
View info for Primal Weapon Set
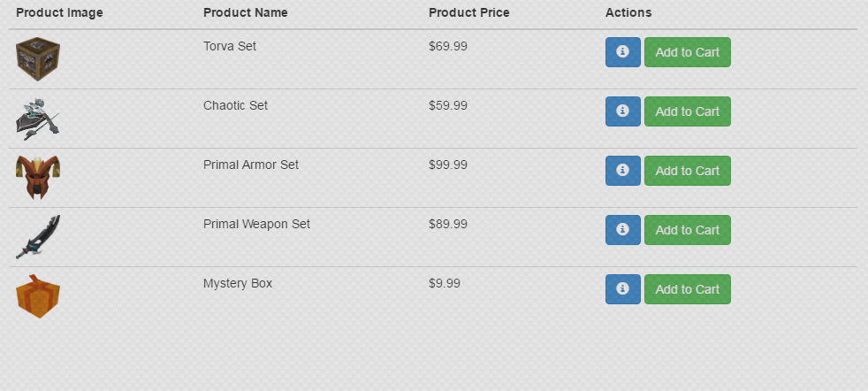click(622, 230)
